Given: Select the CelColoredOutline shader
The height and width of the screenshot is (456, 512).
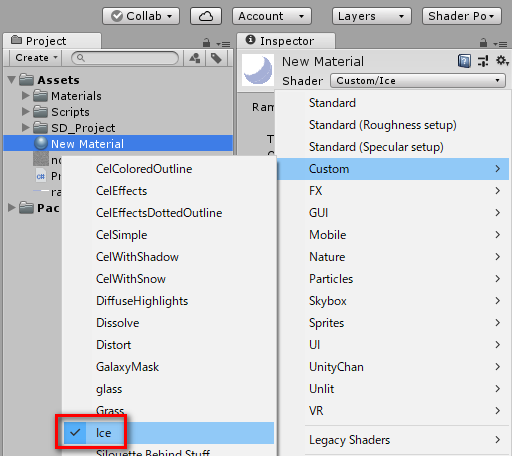Looking at the screenshot, I should (x=169, y=169).
